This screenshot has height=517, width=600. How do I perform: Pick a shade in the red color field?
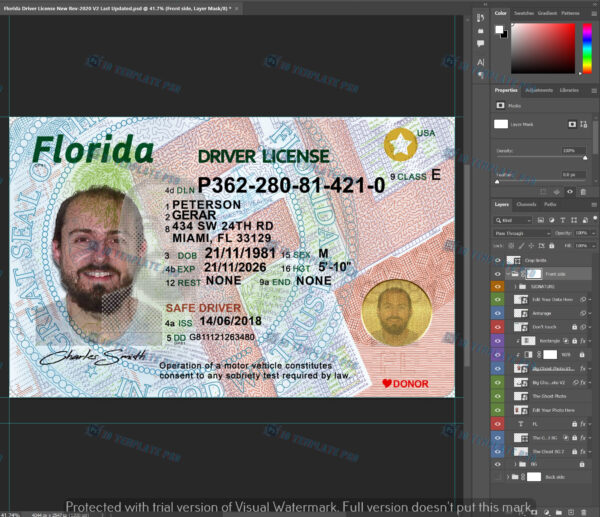pyautogui.click(x=543, y=48)
